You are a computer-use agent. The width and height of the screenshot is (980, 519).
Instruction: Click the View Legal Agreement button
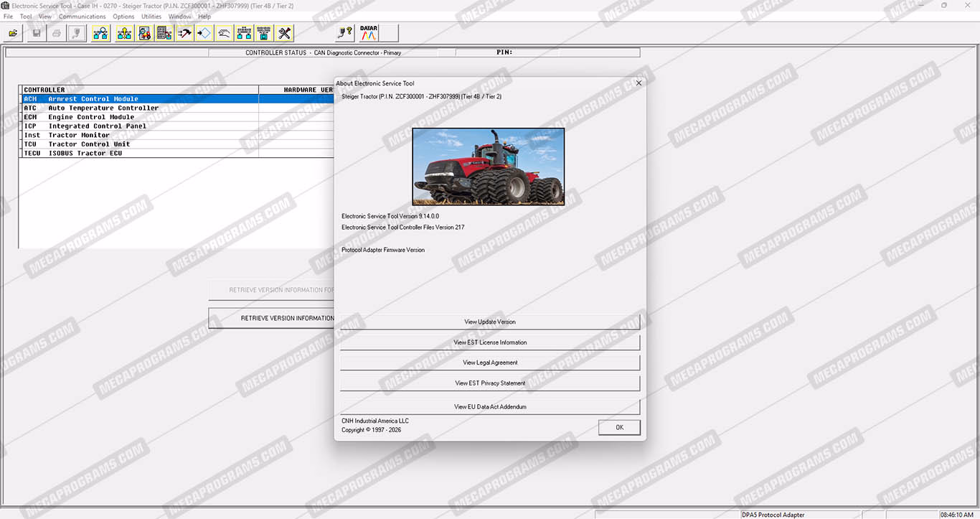[490, 363]
